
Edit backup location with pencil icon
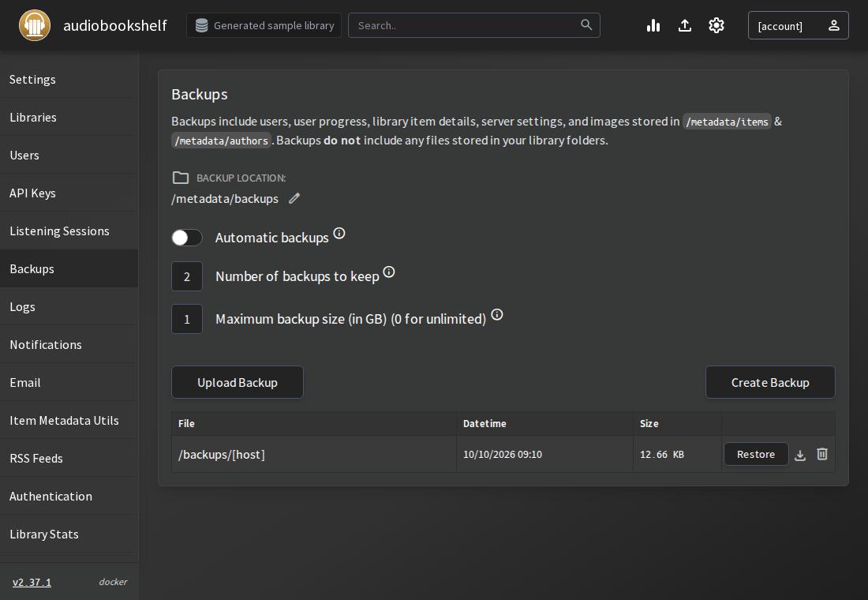coord(294,198)
